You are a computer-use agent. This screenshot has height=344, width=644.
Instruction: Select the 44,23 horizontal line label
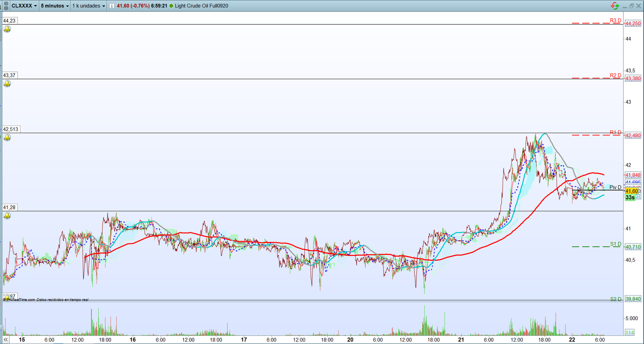pos(9,21)
